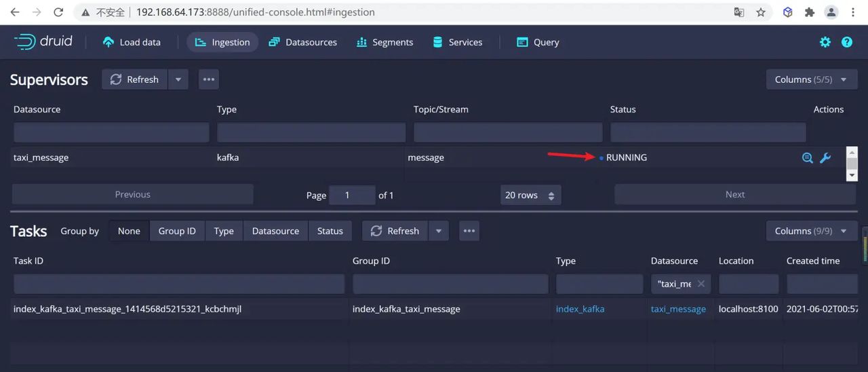The width and height of the screenshot is (868, 372).
Task: Select task ID index_kafka_taxi_message_1414568d5215321_kcbchmjl
Action: click(127, 309)
